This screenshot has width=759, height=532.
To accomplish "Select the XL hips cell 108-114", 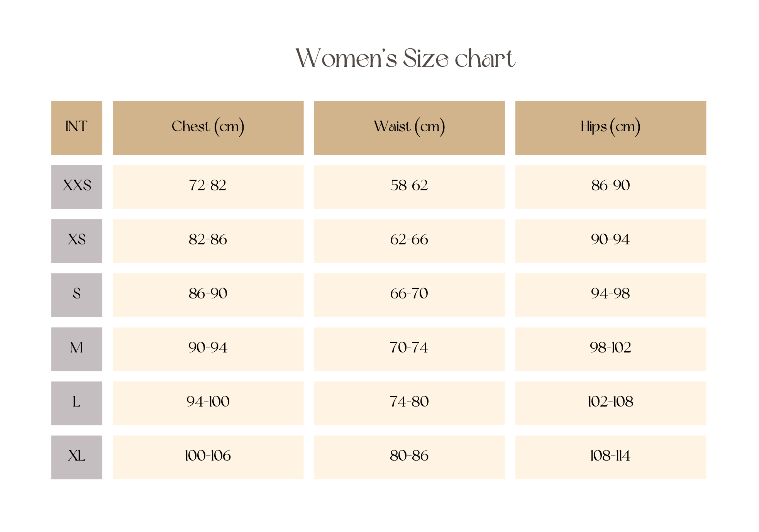I will pyautogui.click(x=610, y=457).
